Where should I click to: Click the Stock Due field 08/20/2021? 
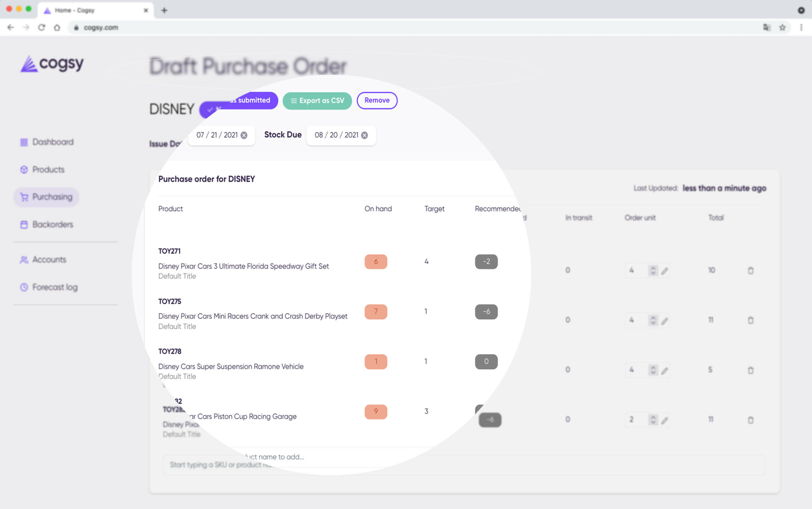(341, 135)
